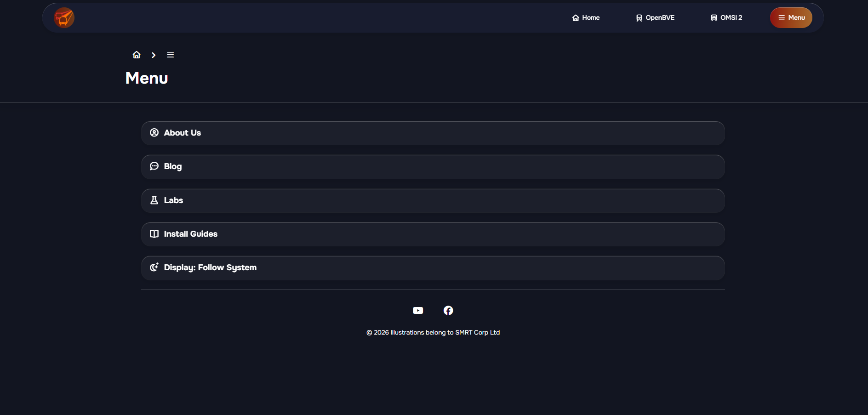
Task: Open the Facebook page icon
Action: 448,311
